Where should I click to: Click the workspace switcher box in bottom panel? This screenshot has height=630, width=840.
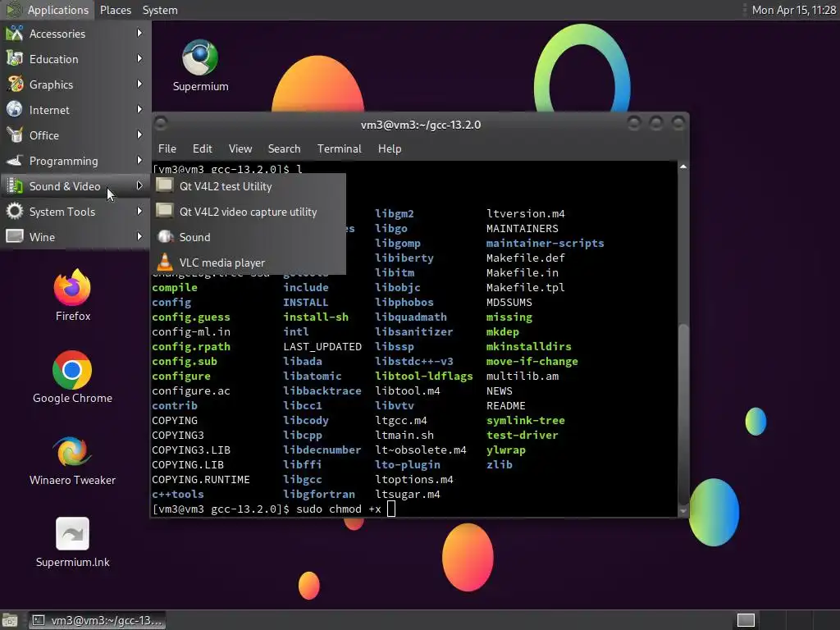coord(746,620)
